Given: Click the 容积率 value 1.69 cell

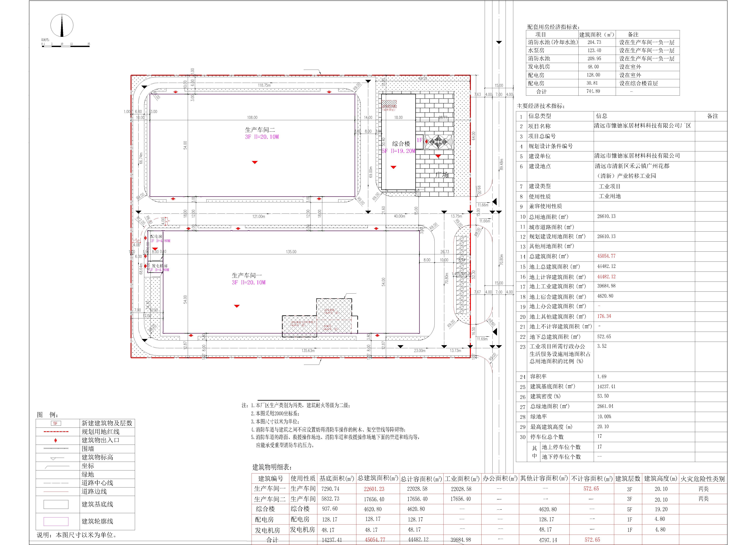Looking at the screenshot, I should (602, 376).
